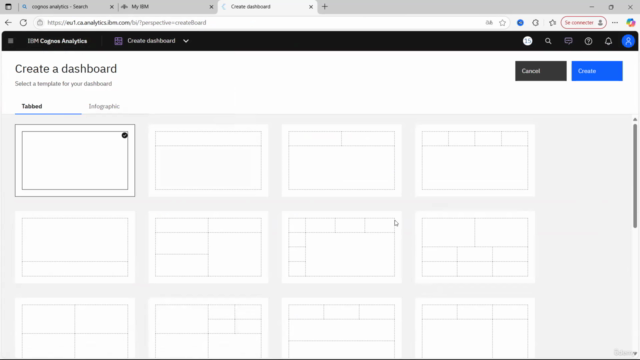640x360 pixels.
Task: Click the blue Create button
Action: 597,71
